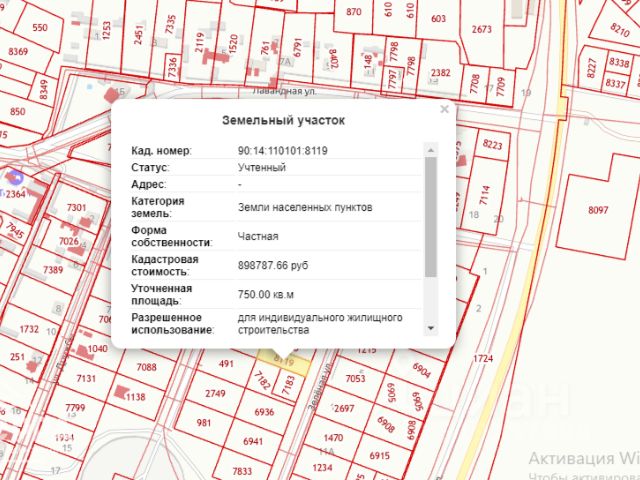Image resolution: width=640 pixels, height=480 pixels.
Task: Select parcel 6936 on the map
Action: click(264, 412)
